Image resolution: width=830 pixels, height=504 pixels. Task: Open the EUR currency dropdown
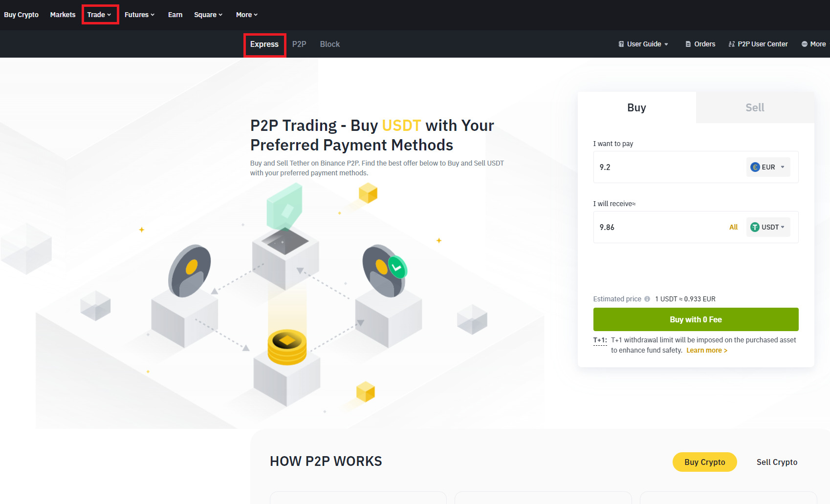coord(768,167)
